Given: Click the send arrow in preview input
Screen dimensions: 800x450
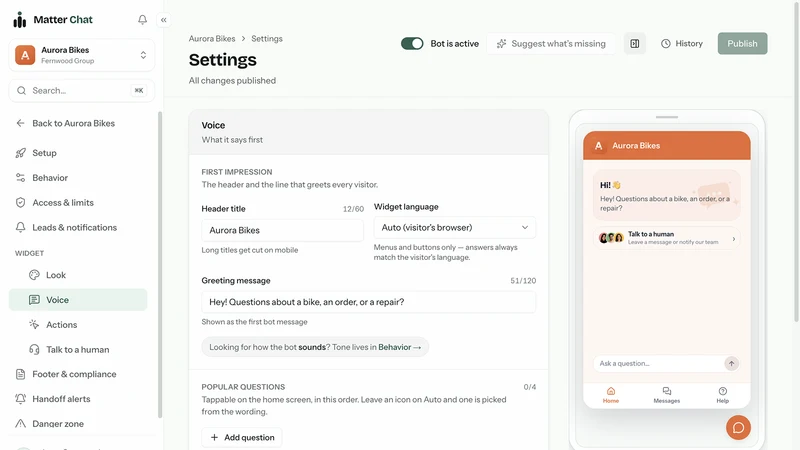Looking at the screenshot, I should click(x=731, y=363).
